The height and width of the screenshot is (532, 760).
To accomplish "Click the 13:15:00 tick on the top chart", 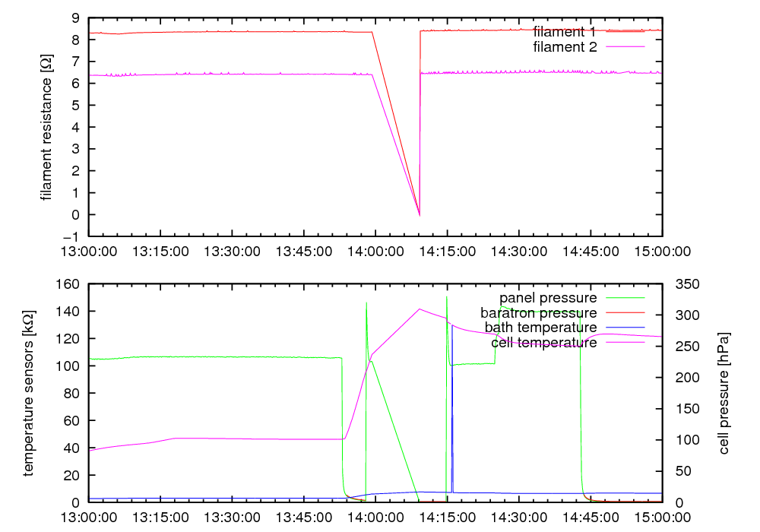I will (161, 249).
